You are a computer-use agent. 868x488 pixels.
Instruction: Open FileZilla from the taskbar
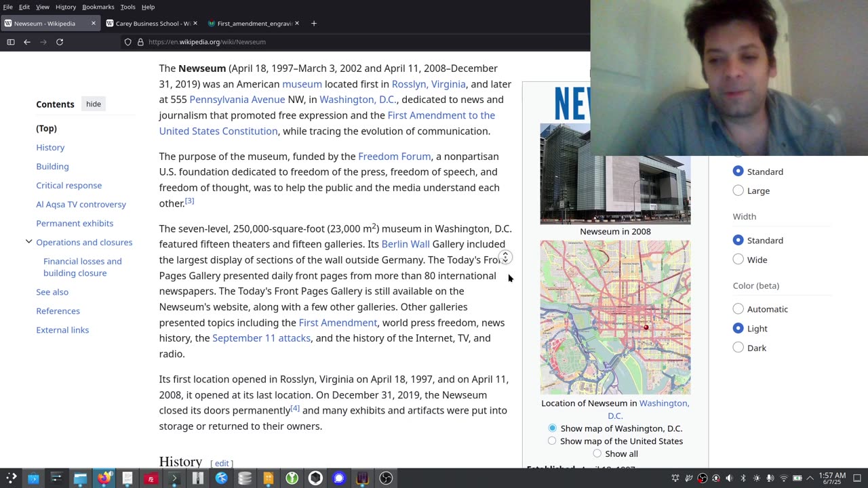[x=151, y=478]
